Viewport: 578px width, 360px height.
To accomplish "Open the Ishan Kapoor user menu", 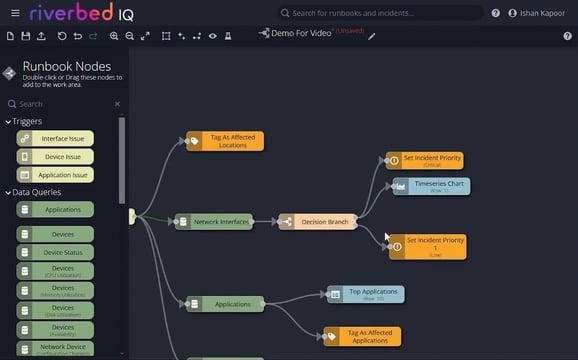I will [536, 13].
